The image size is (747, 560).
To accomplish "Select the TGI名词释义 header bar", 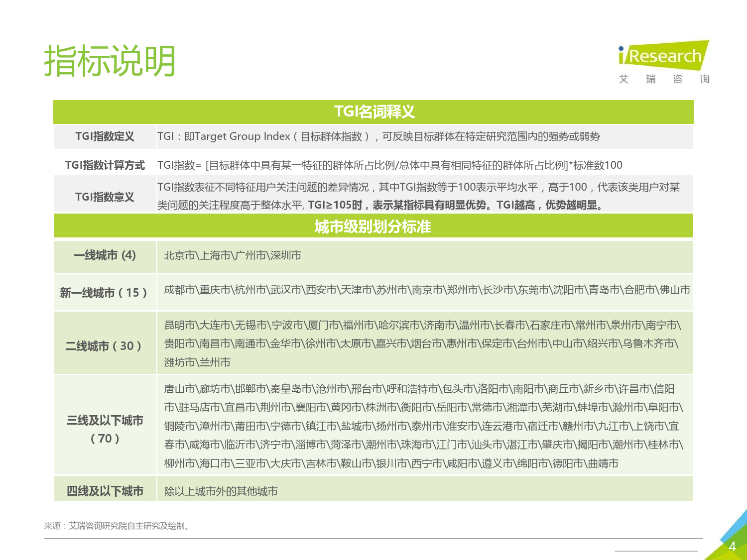I will point(373,112).
